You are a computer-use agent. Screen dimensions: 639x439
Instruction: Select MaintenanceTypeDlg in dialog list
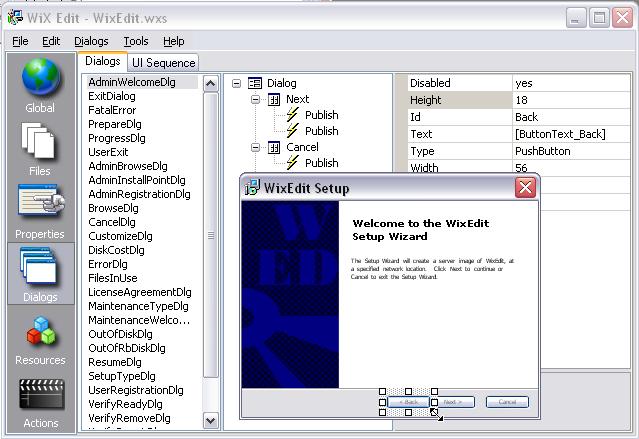tap(138, 306)
